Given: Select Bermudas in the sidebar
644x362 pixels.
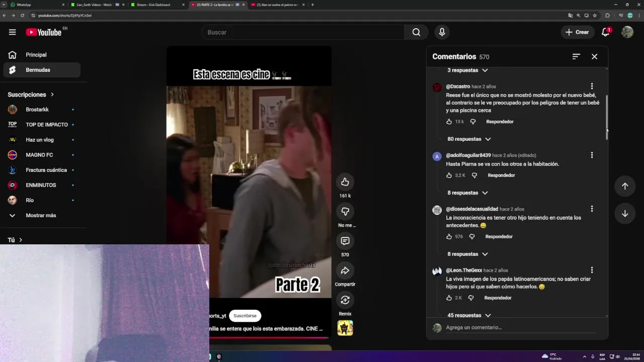Looking at the screenshot, I should coord(41,70).
